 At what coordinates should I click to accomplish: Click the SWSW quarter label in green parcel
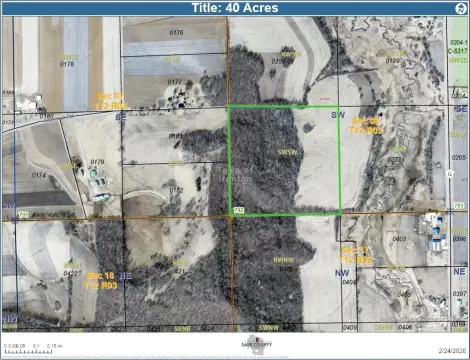tap(287, 152)
